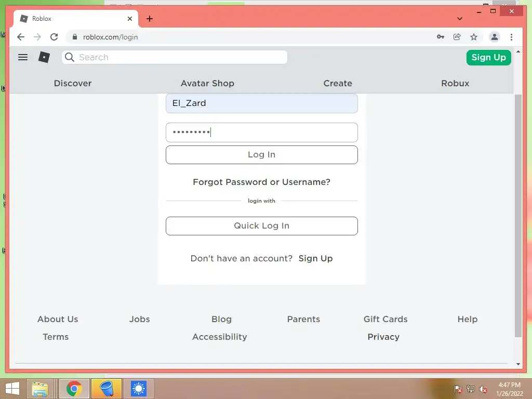
Task: Click the padlock site info icon
Action: pos(75,37)
